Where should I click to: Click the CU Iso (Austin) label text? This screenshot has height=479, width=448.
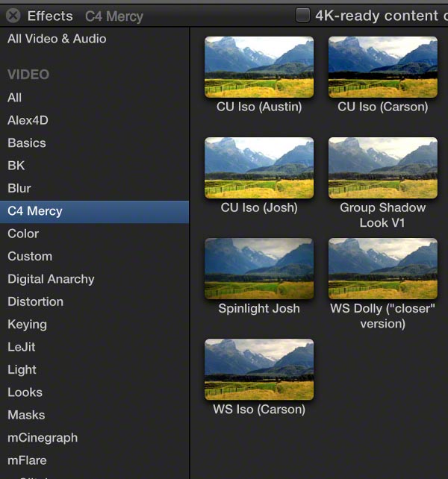coord(259,107)
